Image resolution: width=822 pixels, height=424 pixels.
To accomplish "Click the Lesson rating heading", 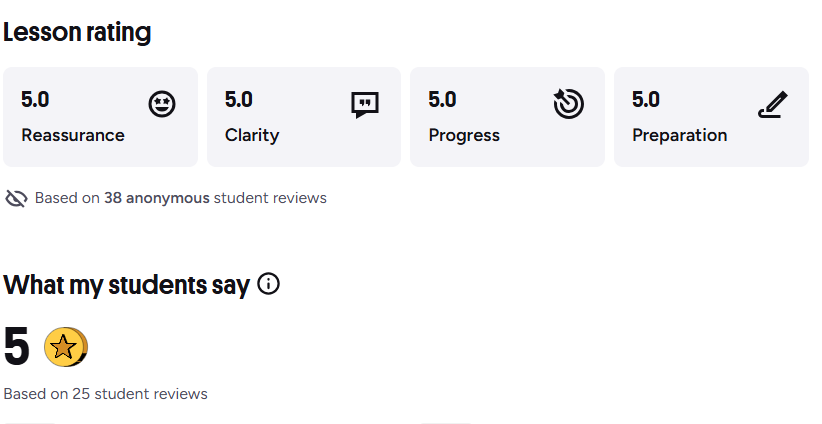I will coord(77,32).
